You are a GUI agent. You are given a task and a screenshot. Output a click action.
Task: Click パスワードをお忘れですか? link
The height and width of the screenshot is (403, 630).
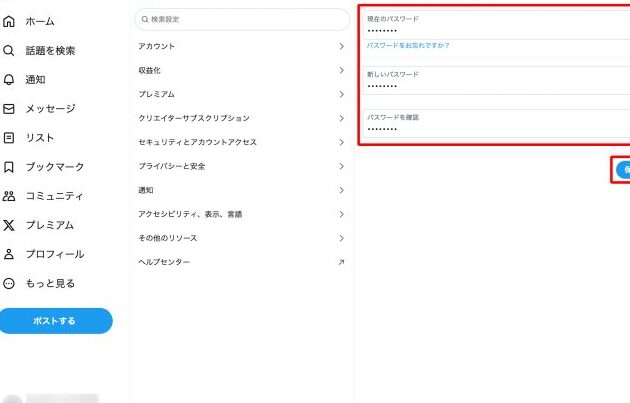click(408, 45)
